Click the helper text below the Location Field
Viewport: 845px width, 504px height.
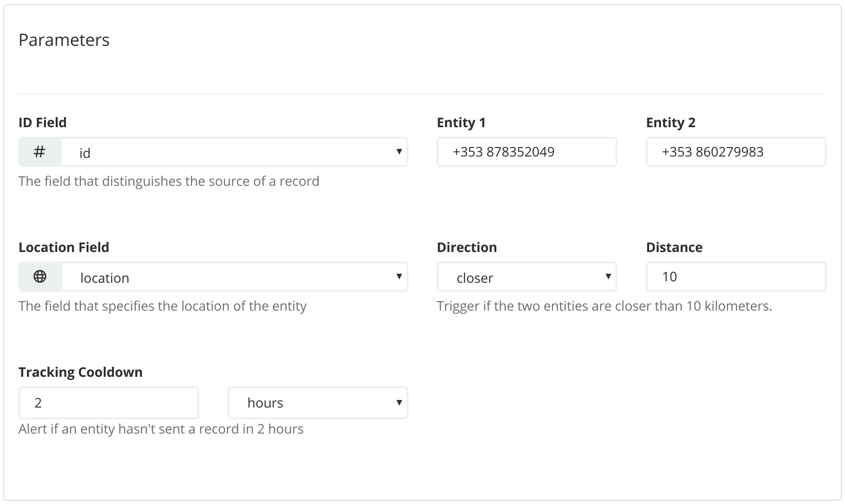162,306
